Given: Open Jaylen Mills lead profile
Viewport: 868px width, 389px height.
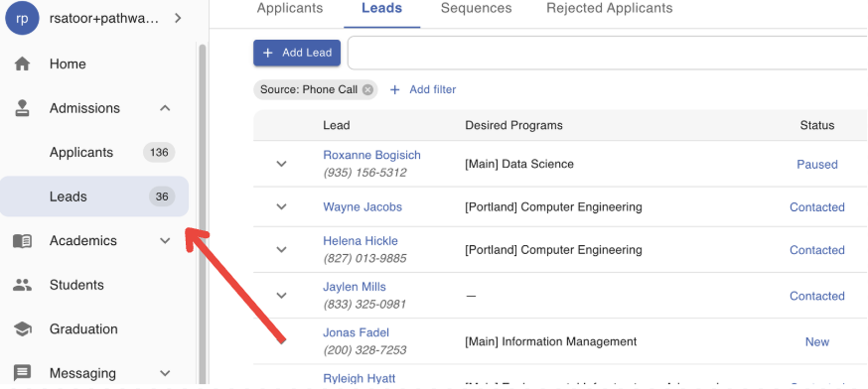Looking at the screenshot, I should click(355, 287).
